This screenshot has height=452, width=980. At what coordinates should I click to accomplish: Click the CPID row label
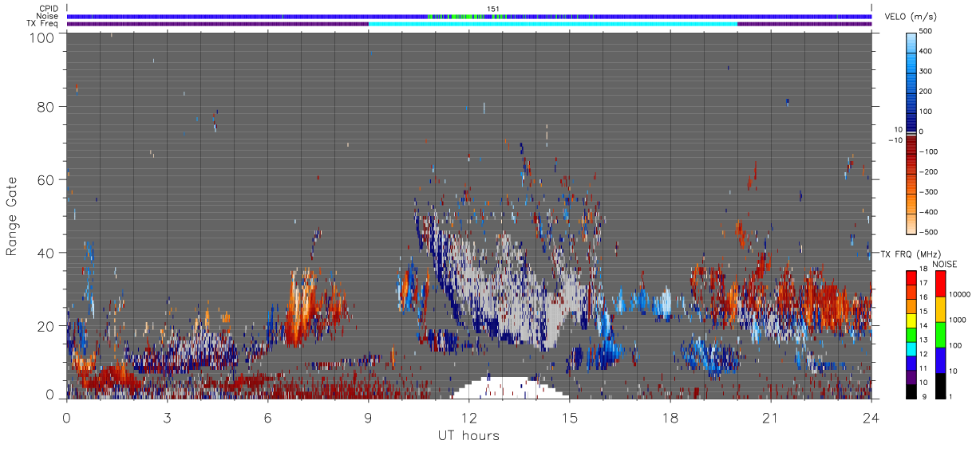48,9
